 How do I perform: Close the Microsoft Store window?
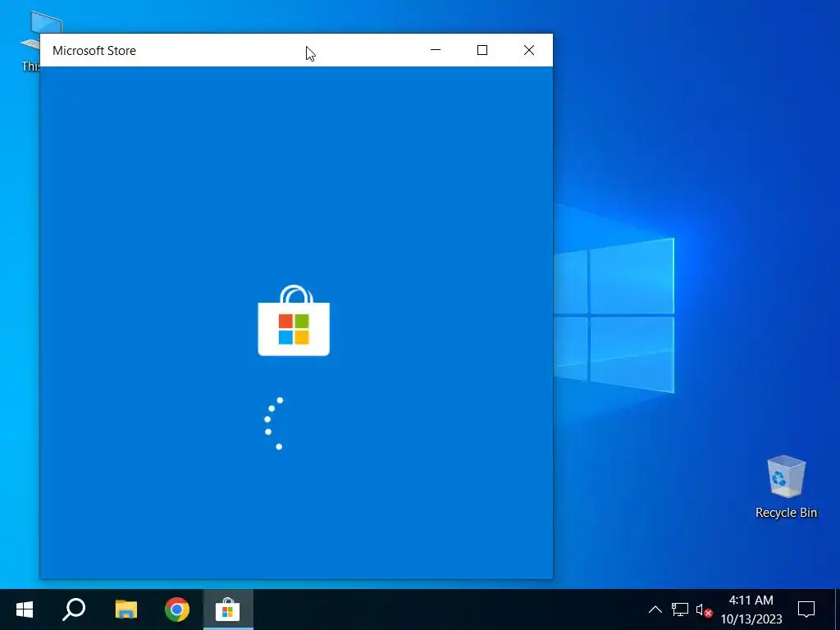[x=529, y=50]
